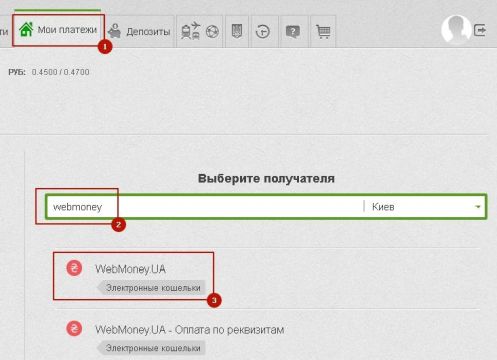This screenshot has height=360, width=497.
Task: Open the shopping cart icon
Action: tap(323, 32)
